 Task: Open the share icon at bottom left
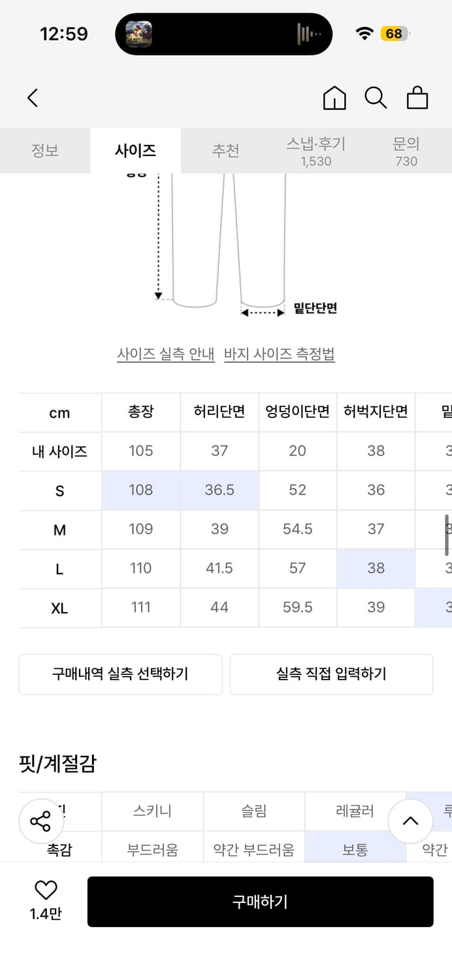[40, 822]
